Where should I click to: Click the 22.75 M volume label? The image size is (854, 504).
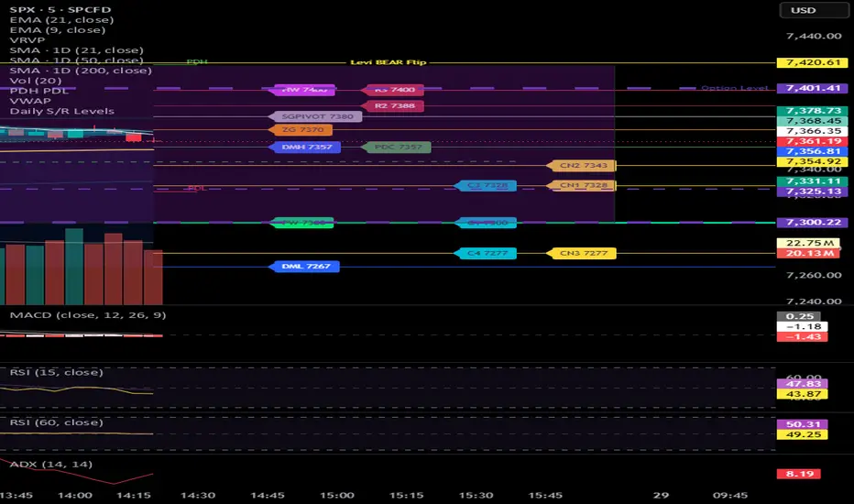[x=808, y=243]
